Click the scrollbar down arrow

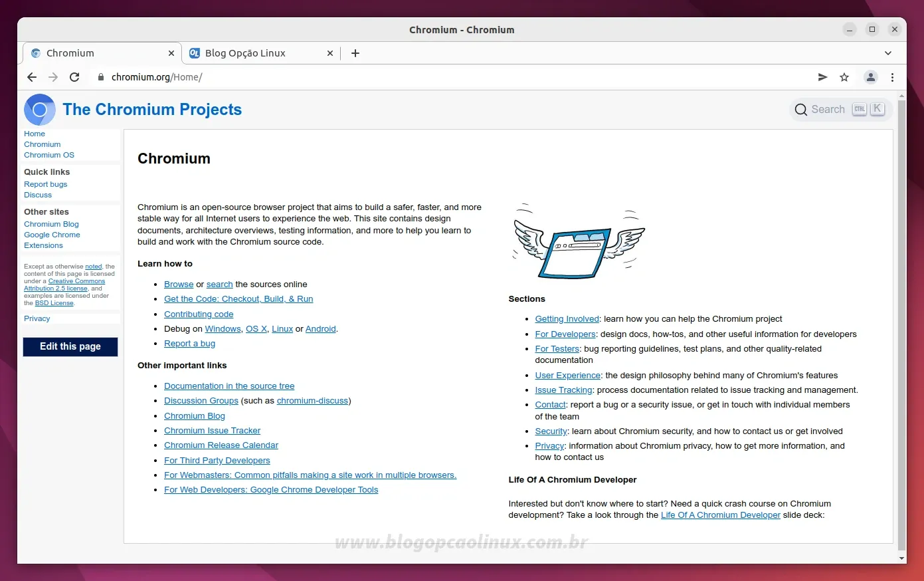click(x=901, y=559)
